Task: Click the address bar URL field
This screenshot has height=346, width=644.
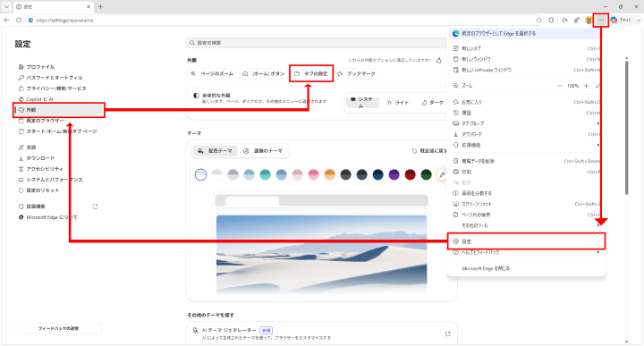Action: tap(284, 20)
